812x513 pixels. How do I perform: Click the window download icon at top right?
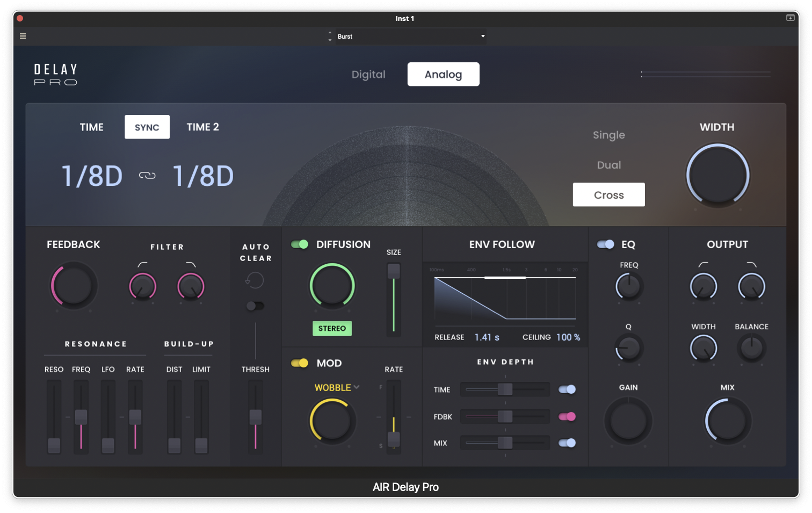[790, 18]
